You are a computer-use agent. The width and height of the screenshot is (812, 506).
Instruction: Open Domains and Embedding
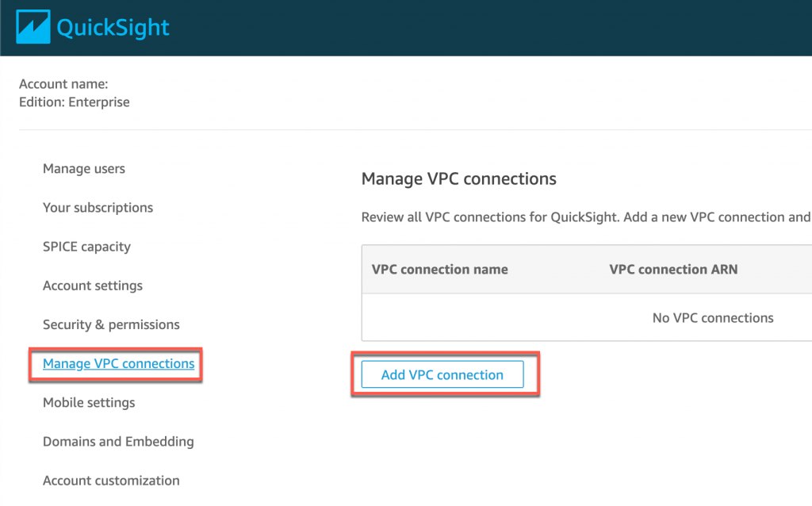click(x=118, y=442)
